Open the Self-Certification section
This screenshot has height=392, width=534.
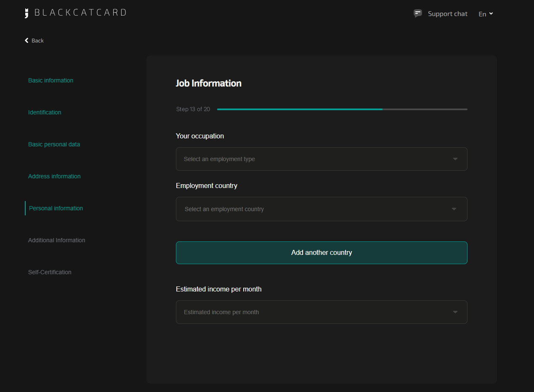50,272
